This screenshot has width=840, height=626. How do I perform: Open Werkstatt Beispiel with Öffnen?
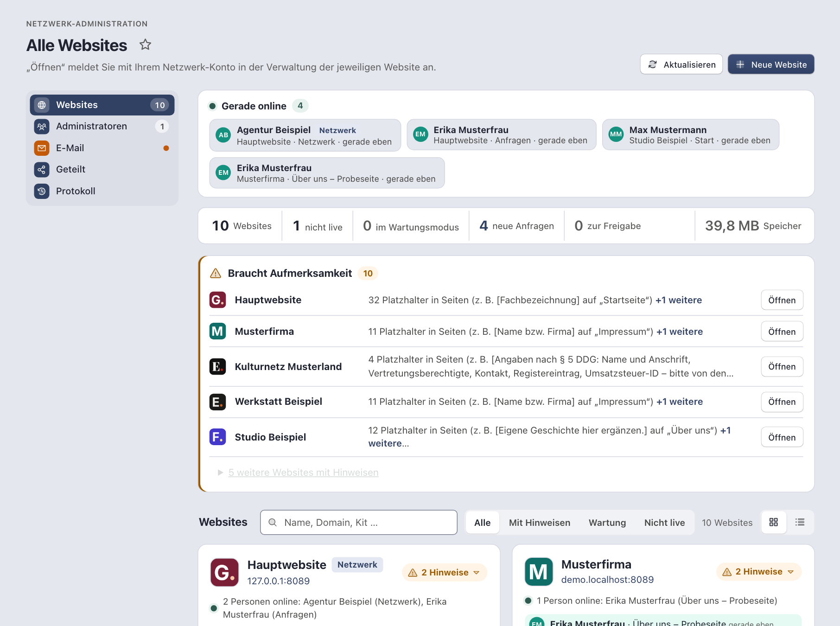[x=782, y=402]
